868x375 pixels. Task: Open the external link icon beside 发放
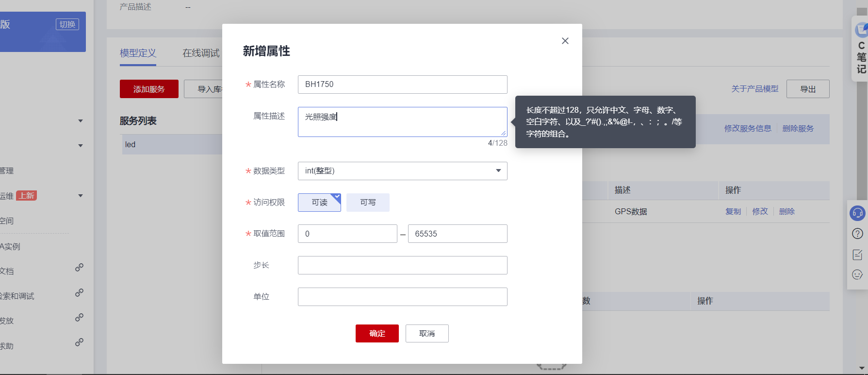79,318
